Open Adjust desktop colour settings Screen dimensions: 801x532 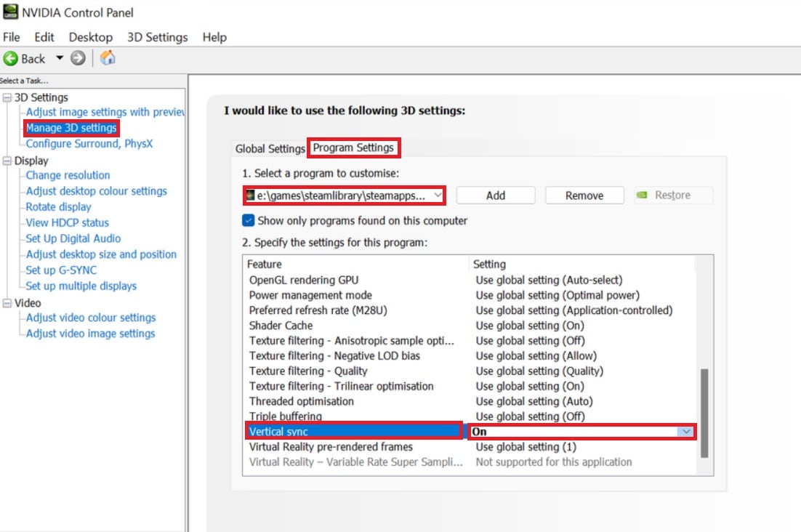[x=97, y=191]
